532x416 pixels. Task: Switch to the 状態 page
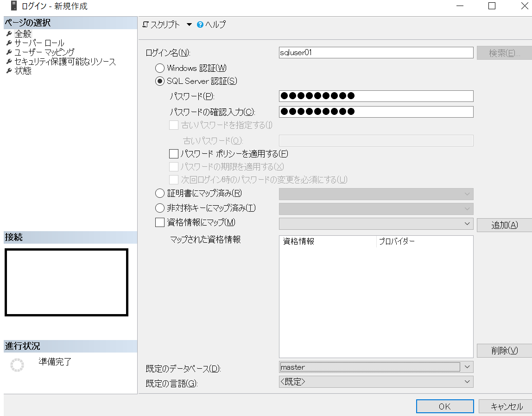click(22, 71)
